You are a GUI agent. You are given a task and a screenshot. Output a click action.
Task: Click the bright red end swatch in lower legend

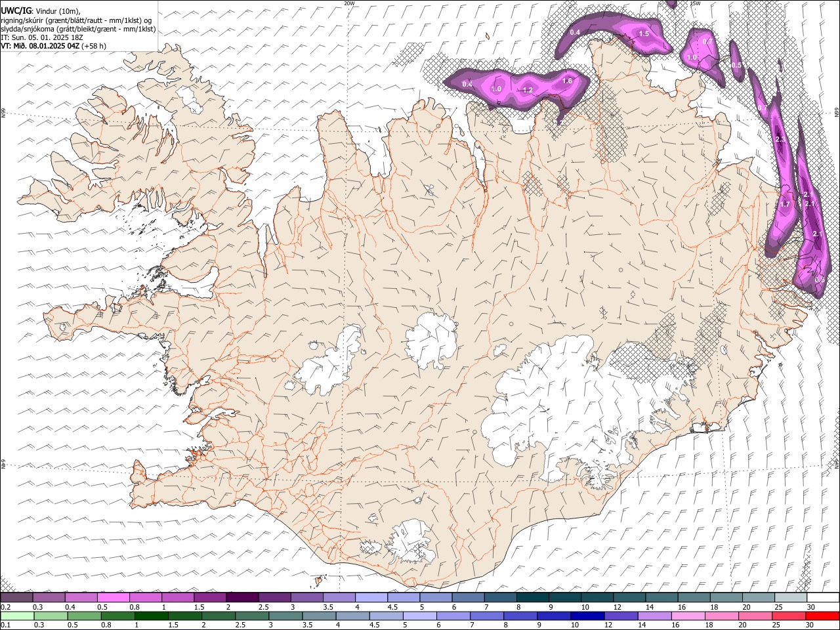pyautogui.click(x=822, y=616)
